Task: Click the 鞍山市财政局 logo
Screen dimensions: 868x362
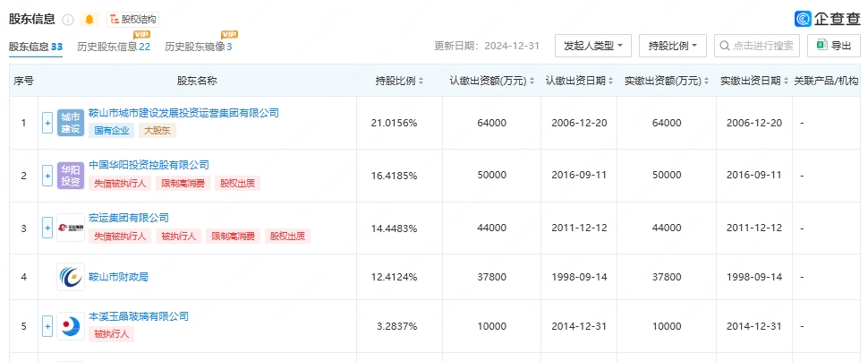Action: (71, 277)
